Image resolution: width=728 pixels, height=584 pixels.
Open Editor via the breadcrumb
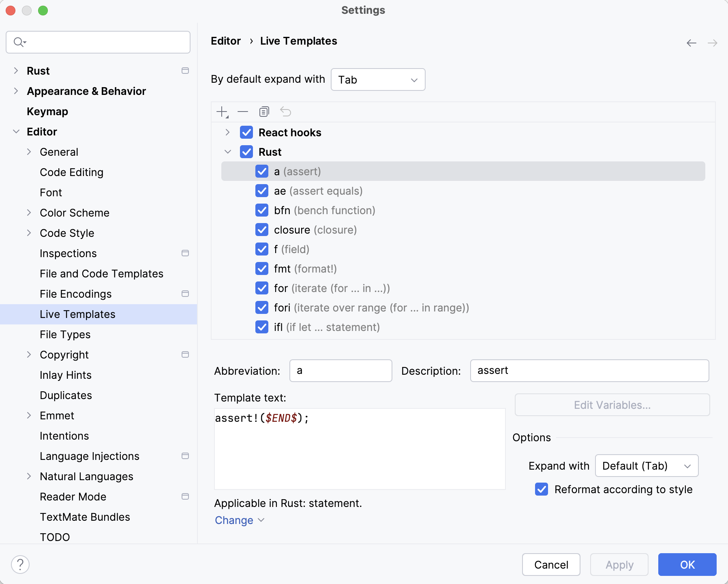(225, 41)
